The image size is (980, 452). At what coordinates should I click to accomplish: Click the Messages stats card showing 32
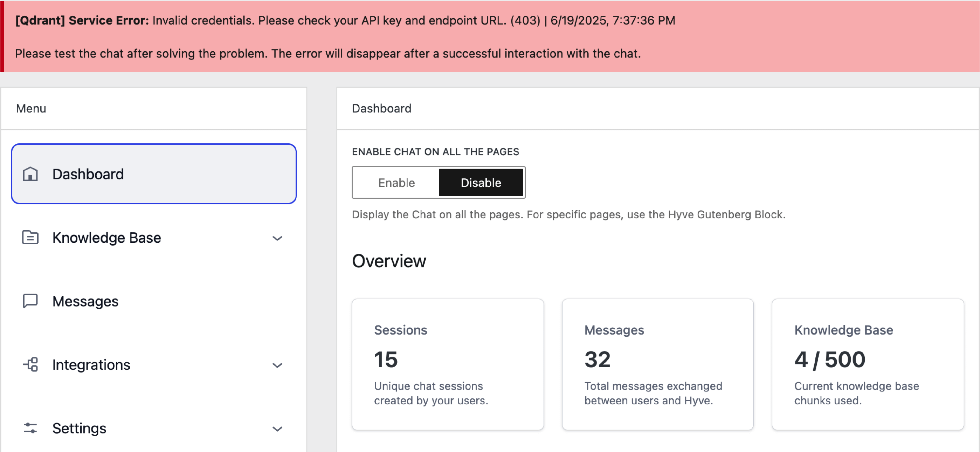click(657, 364)
